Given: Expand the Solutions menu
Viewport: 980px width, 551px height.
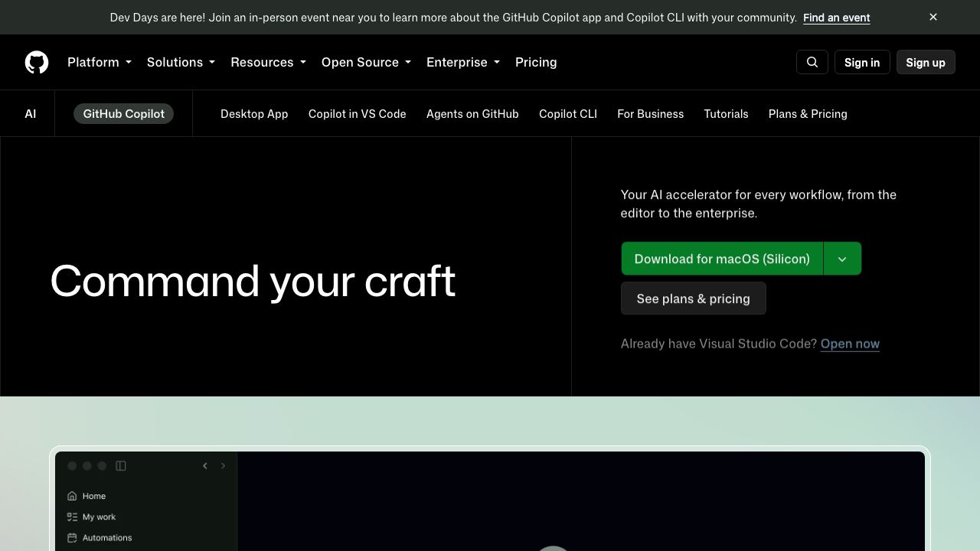Looking at the screenshot, I should (x=181, y=62).
